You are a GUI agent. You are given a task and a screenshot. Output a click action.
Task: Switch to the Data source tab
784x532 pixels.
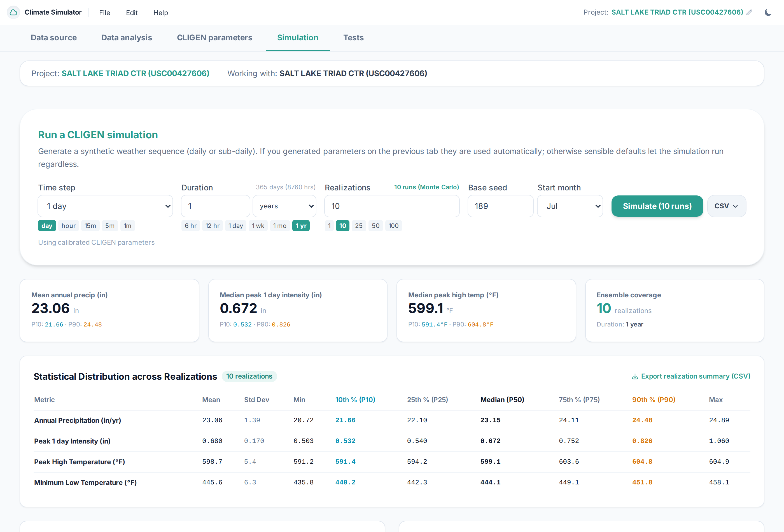click(x=54, y=38)
